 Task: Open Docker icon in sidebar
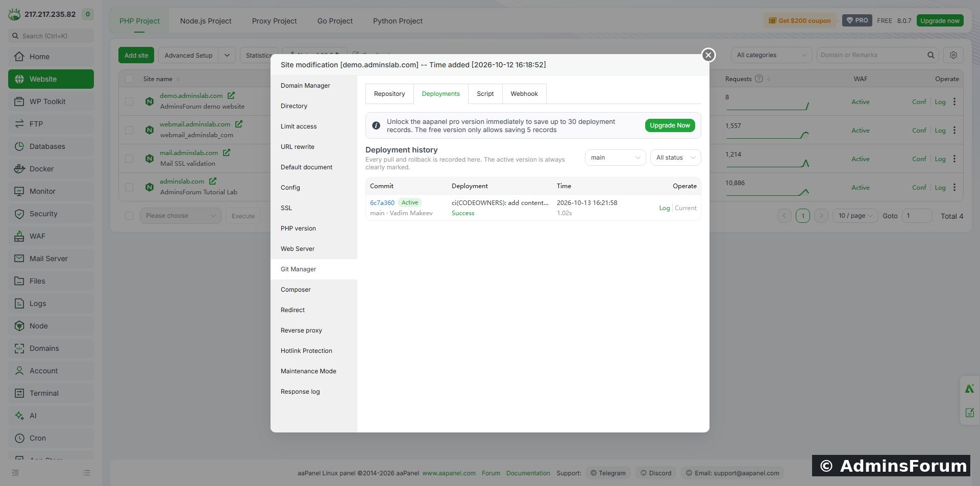tap(19, 169)
